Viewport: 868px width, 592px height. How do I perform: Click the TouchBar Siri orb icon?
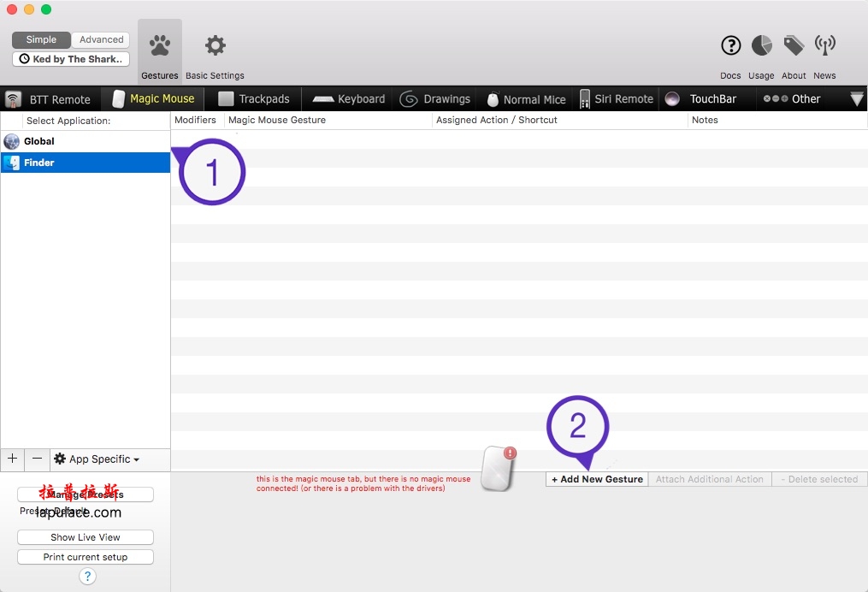tap(672, 99)
